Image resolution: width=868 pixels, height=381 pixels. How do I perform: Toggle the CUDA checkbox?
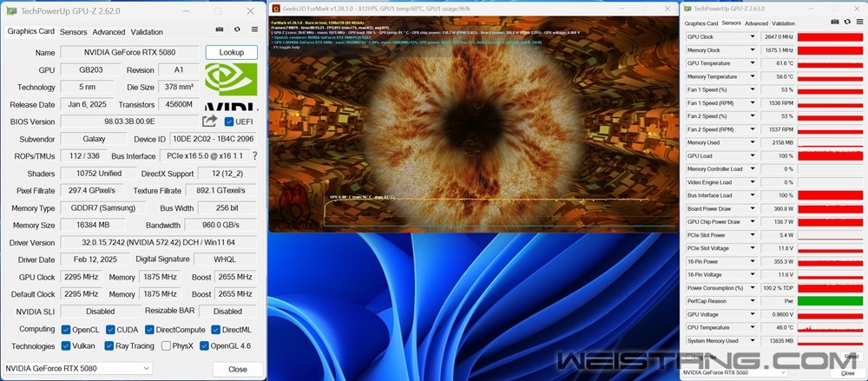pyautogui.click(x=110, y=330)
